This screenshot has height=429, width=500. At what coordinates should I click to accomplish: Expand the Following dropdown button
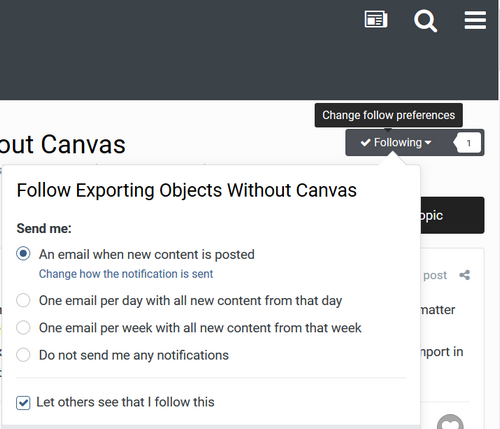click(x=396, y=143)
